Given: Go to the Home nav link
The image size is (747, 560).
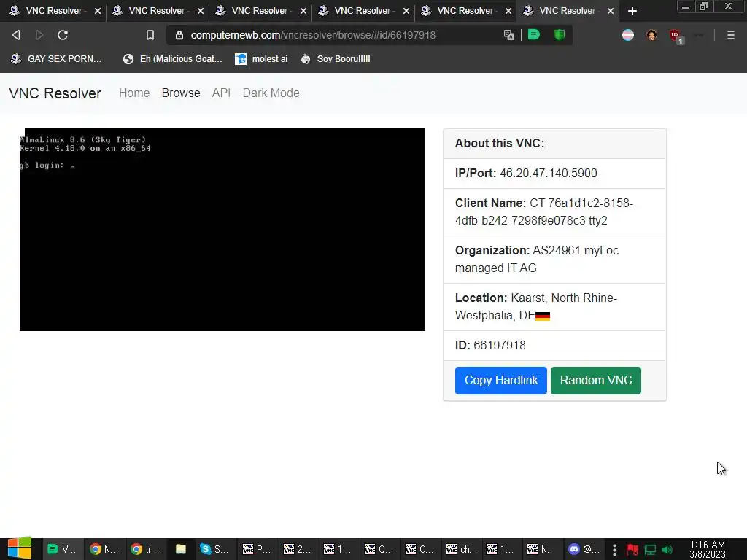Looking at the screenshot, I should tap(134, 93).
